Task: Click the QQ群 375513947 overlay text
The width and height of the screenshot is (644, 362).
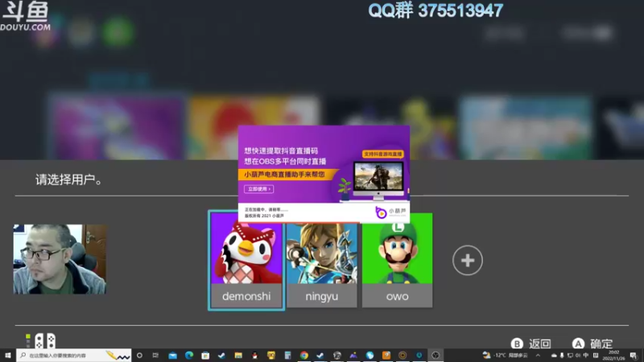Action: click(x=436, y=10)
